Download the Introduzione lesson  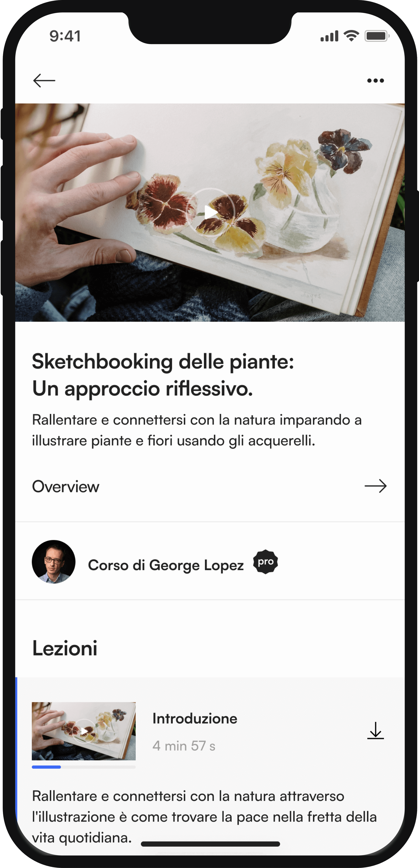pyautogui.click(x=375, y=730)
